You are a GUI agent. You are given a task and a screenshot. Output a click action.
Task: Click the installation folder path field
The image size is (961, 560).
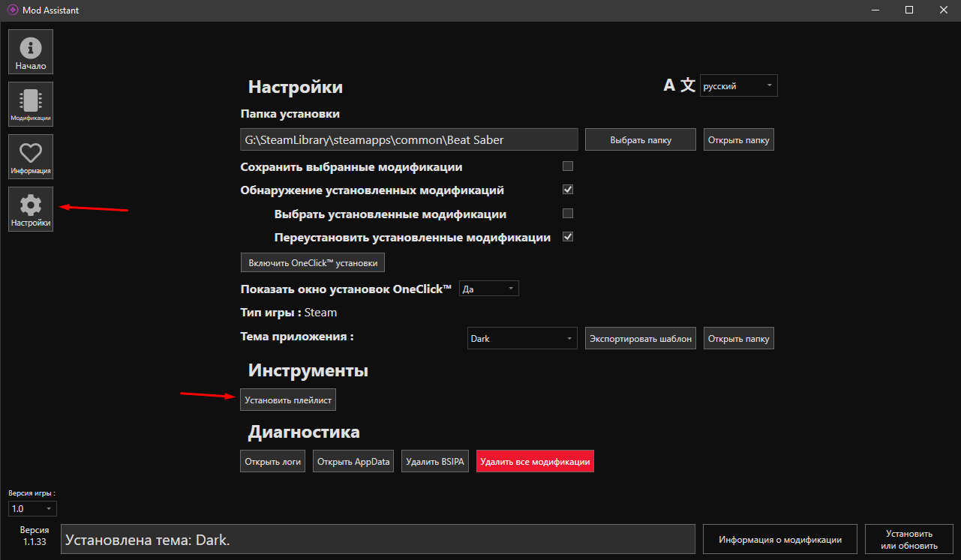(x=409, y=139)
